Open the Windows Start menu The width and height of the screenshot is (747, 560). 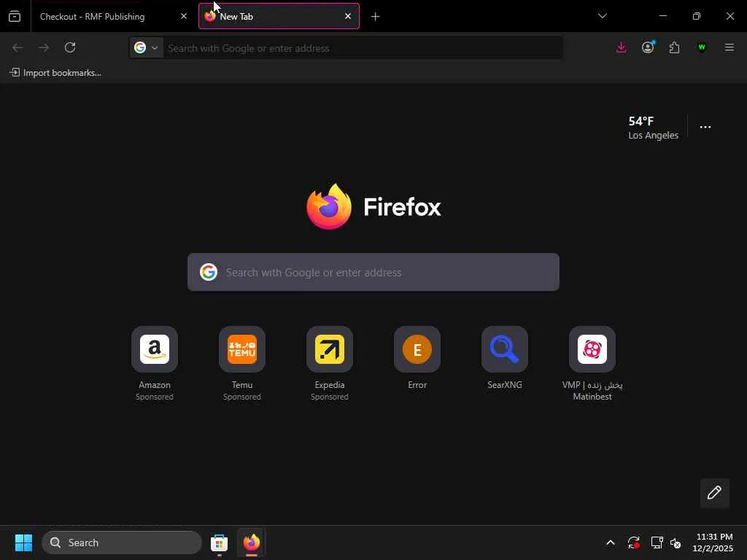23,542
